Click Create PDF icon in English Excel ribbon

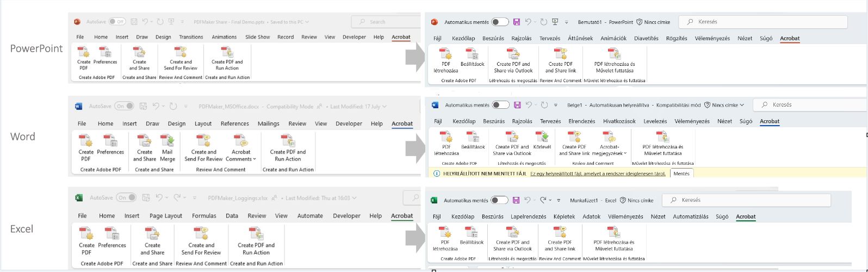point(86,241)
